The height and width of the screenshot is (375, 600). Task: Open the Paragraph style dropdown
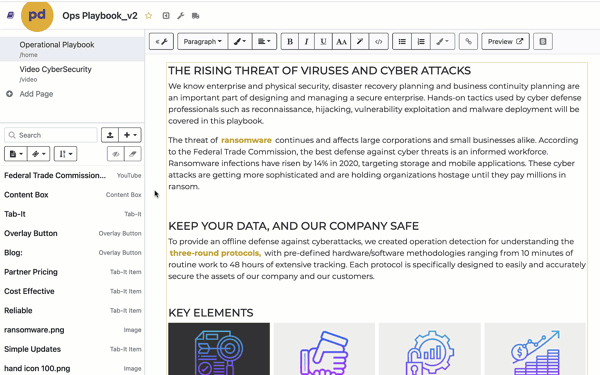tap(202, 41)
